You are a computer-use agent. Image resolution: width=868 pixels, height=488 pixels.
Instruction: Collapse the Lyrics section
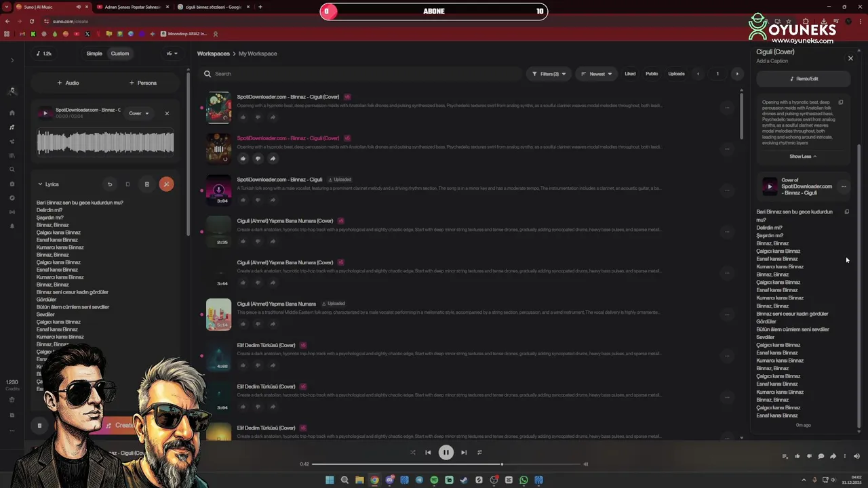47,184
